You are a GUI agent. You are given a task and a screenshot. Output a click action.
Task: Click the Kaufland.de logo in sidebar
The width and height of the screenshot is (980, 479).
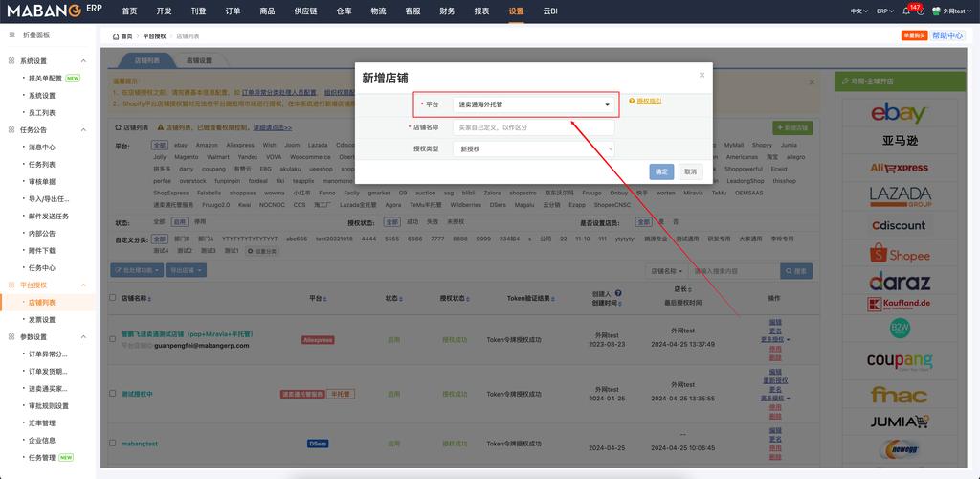[899, 305]
